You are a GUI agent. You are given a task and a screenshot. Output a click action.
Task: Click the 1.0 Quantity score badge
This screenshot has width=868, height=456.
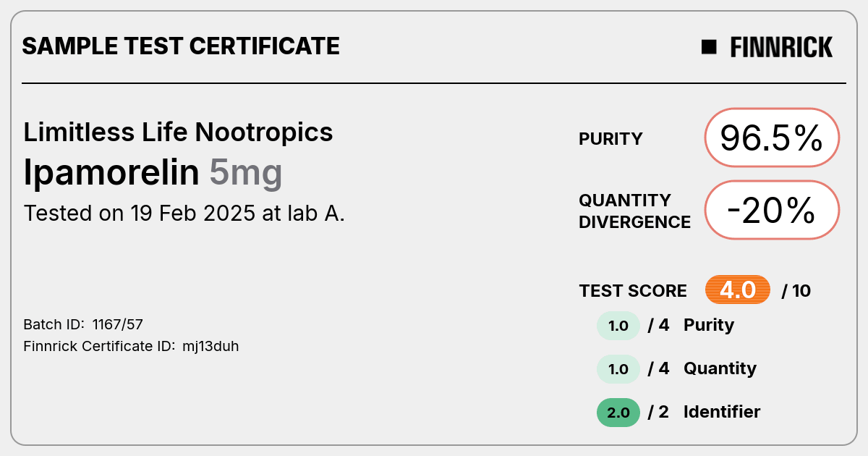tap(618, 369)
